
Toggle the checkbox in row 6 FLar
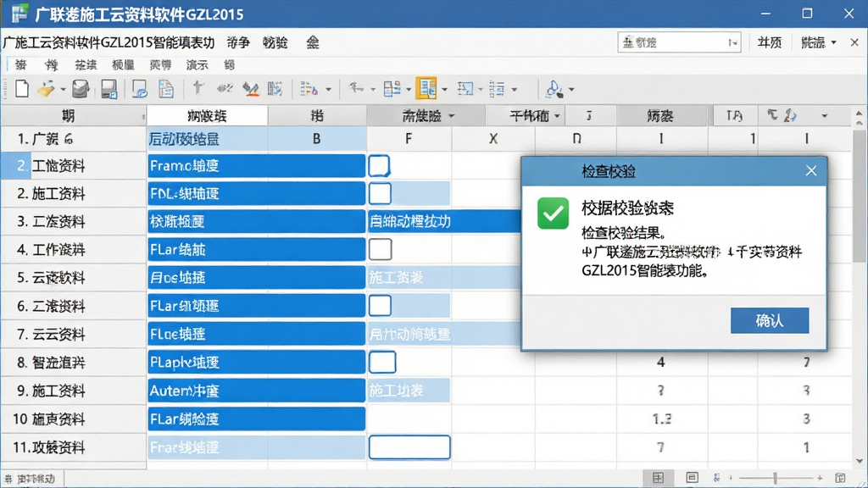(x=380, y=305)
